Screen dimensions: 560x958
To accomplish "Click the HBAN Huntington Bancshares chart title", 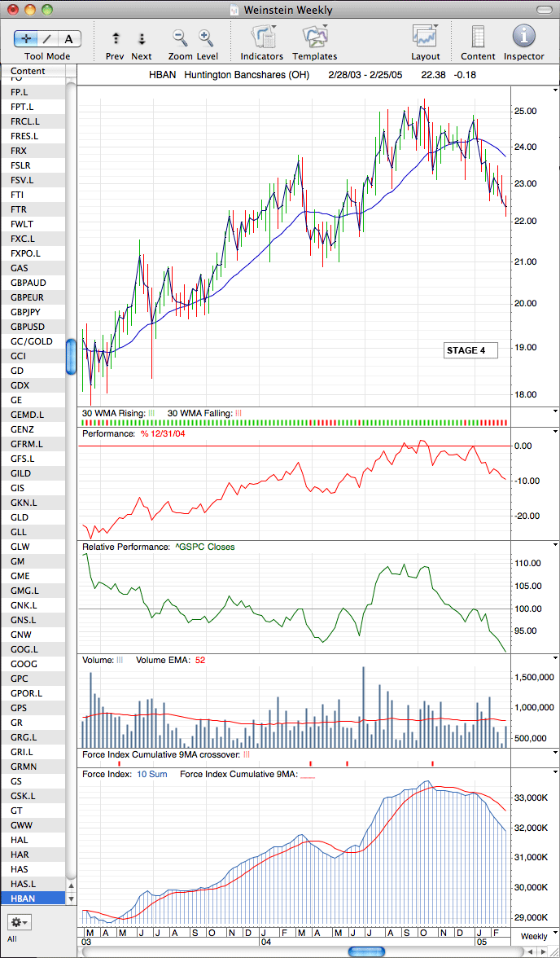I will pyautogui.click(x=229, y=75).
